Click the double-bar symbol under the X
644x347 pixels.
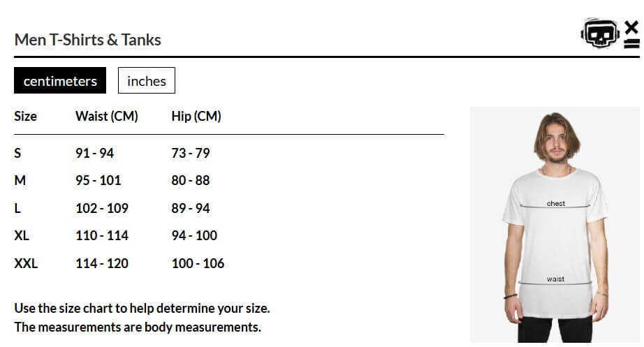click(x=631, y=43)
